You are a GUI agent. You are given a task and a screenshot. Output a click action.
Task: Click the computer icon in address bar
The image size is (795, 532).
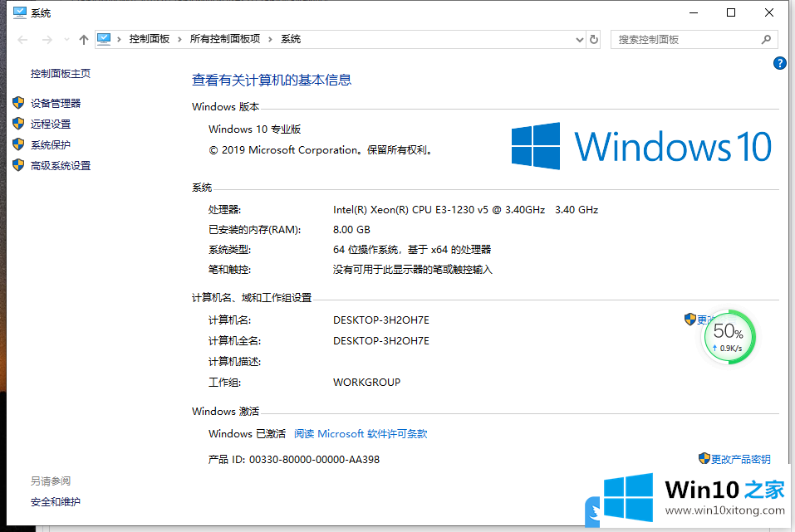tap(104, 39)
